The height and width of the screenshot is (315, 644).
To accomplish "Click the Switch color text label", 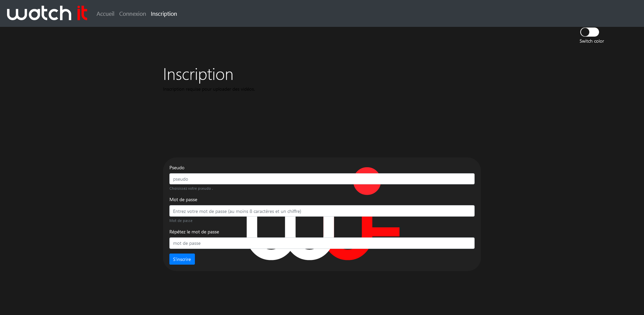I will click(x=591, y=41).
